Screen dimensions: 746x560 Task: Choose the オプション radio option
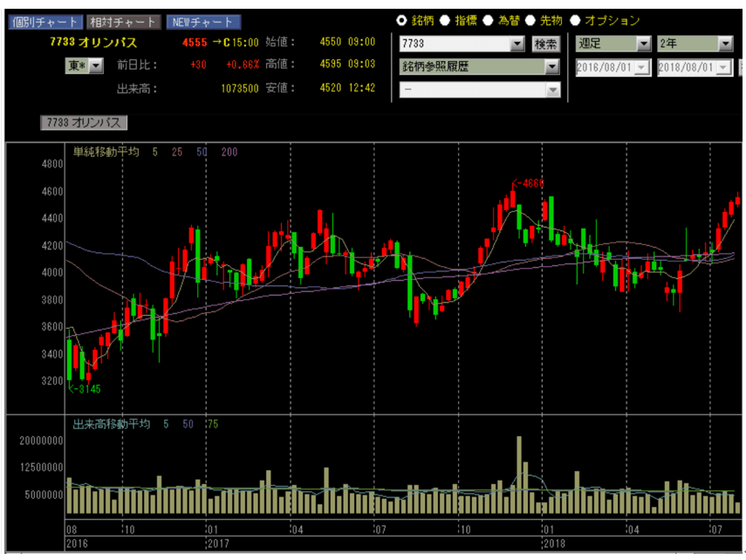(575, 20)
